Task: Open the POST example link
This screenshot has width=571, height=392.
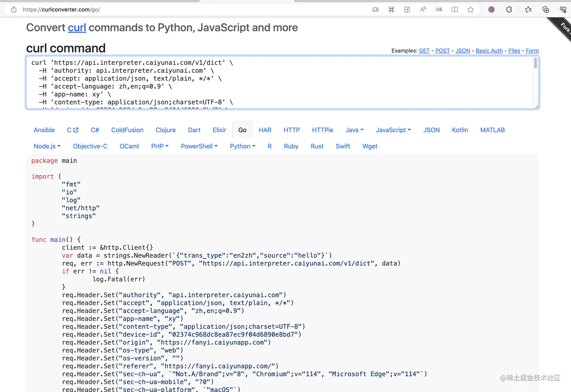Action: pyautogui.click(x=442, y=51)
